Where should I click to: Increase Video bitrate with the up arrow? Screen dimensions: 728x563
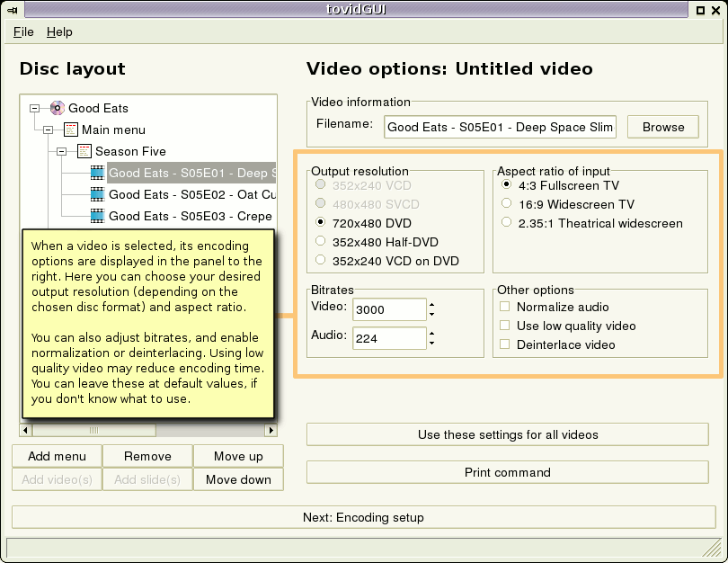pyautogui.click(x=432, y=305)
